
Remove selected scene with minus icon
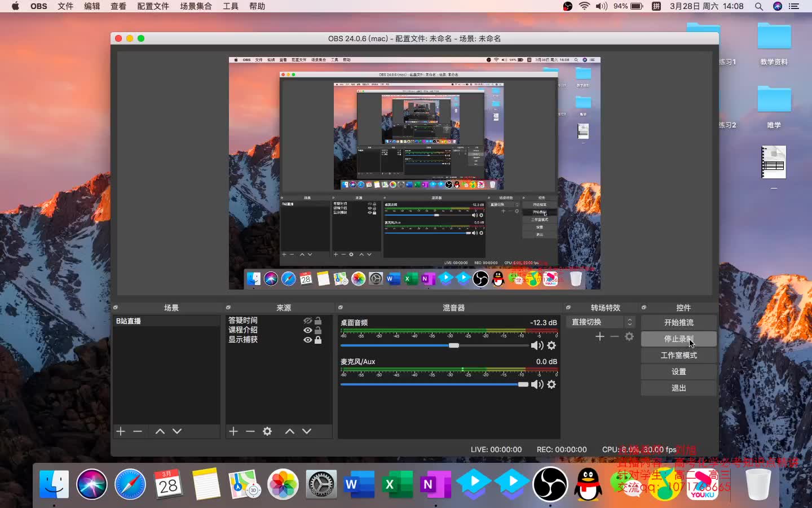138,431
